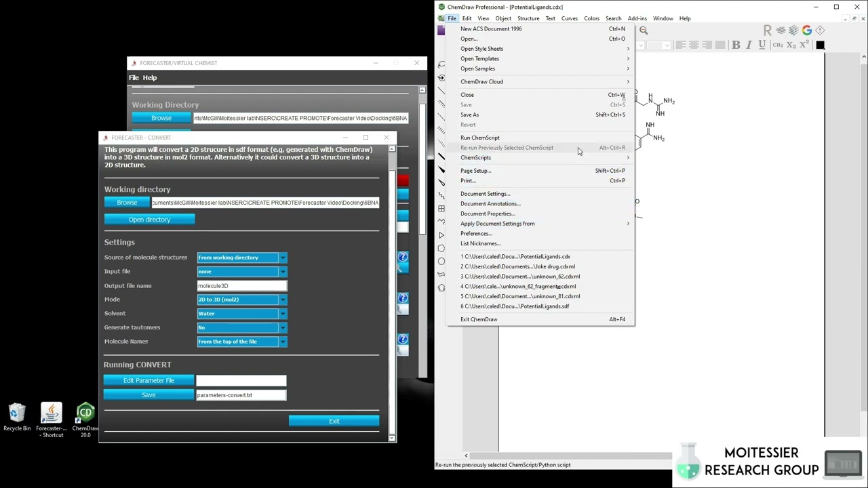Select the Wavy Bond tool
This screenshot has width=868, height=488.
[x=441, y=196]
